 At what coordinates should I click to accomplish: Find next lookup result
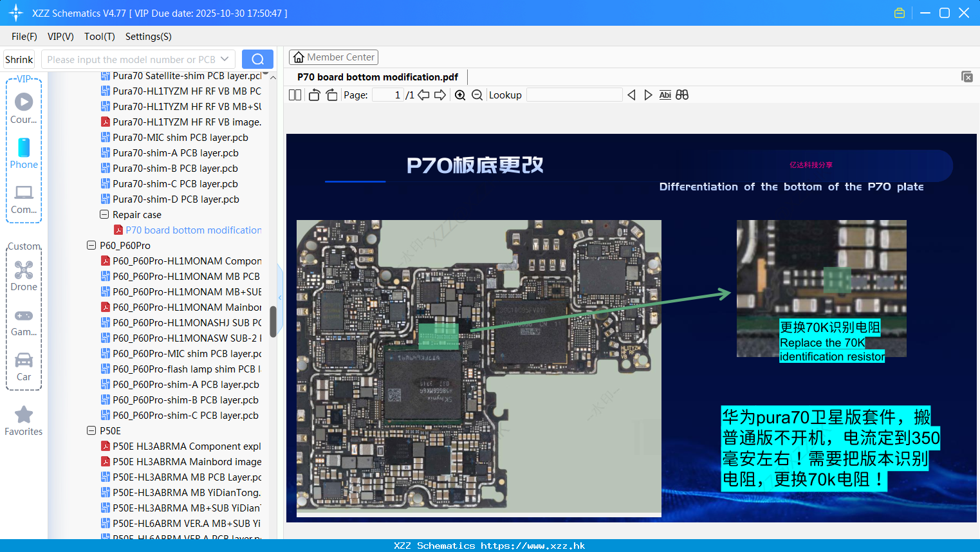[648, 95]
